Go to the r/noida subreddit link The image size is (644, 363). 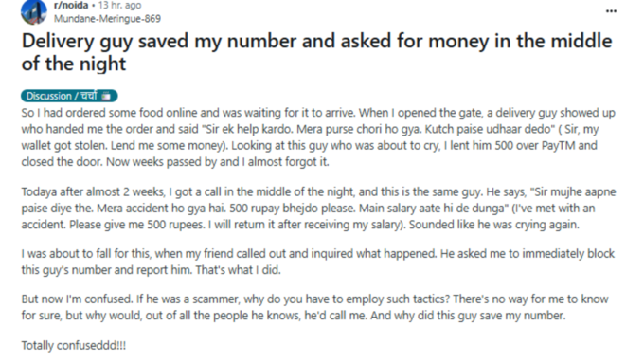[x=71, y=6]
